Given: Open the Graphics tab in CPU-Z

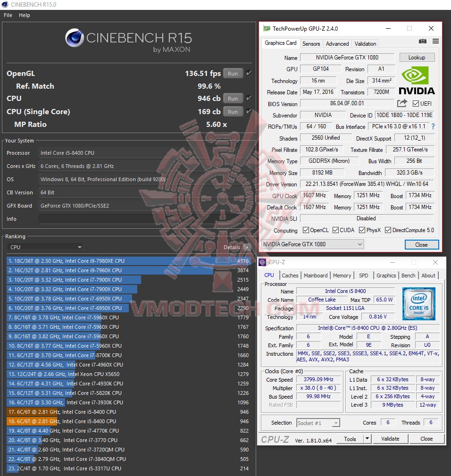Looking at the screenshot, I should [x=386, y=276].
